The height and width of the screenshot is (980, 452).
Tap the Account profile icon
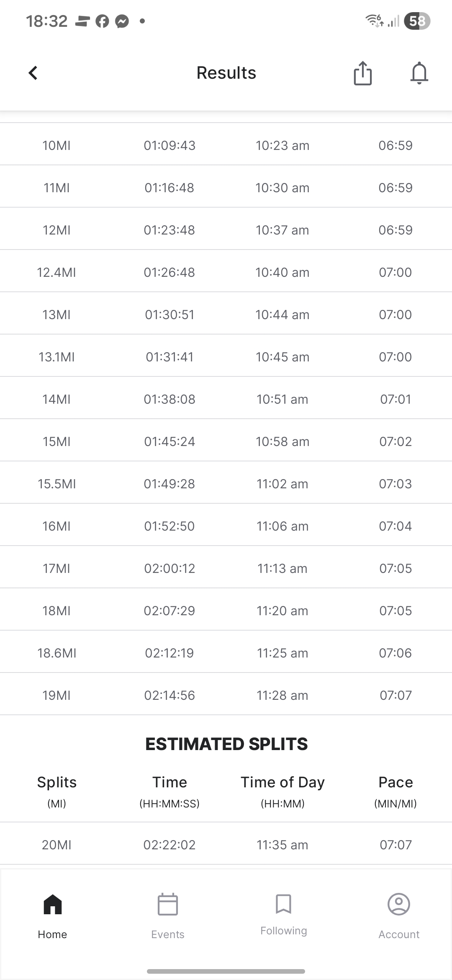coord(399,904)
